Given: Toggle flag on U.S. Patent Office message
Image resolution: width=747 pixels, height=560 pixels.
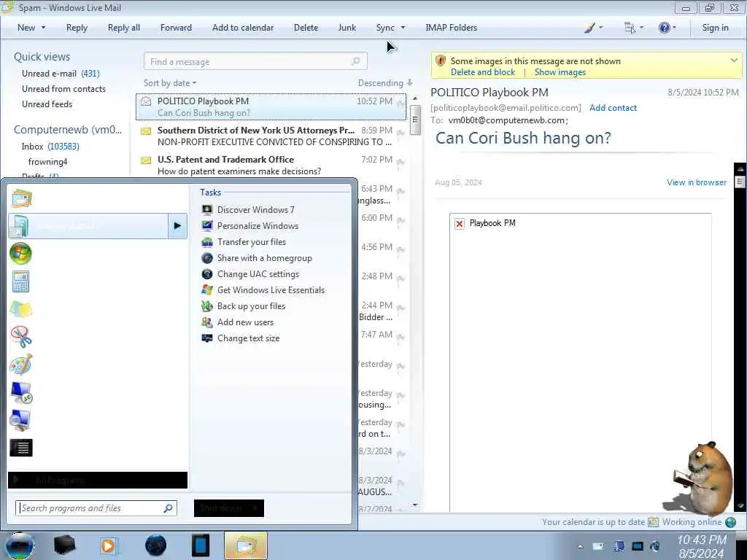Looking at the screenshot, I should 400,163.
